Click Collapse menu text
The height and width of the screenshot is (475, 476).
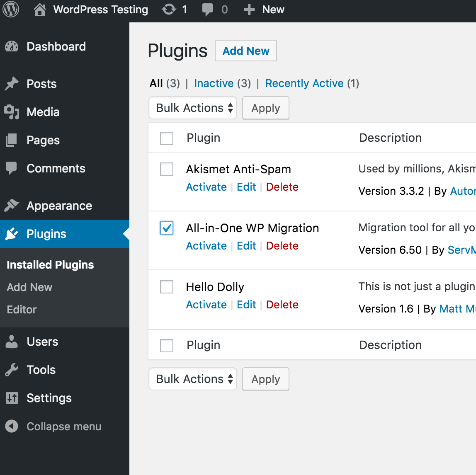tap(64, 427)
